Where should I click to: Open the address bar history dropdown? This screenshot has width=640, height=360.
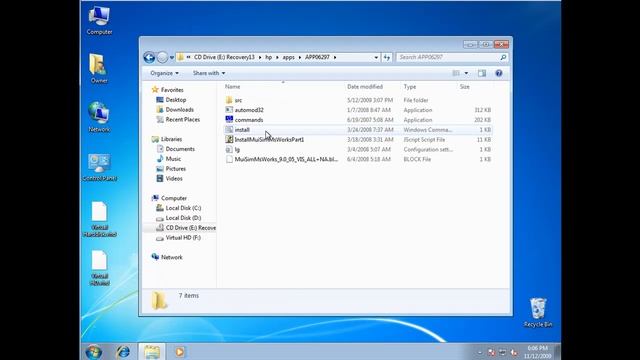point(376,58)
